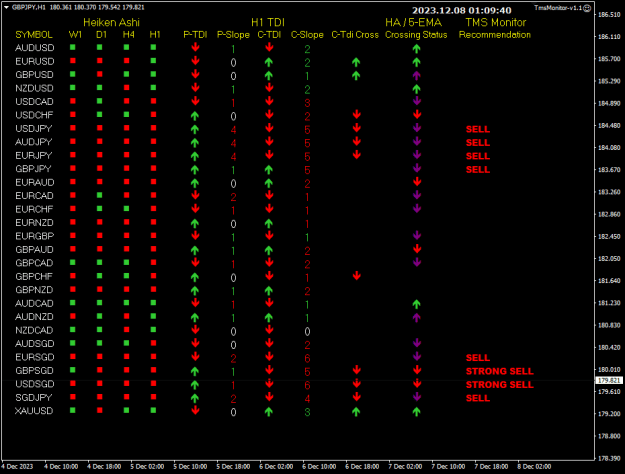Open the chart triangle menu next to GBPJPY,H1
Image resolution: width=625 pixels, height=474 pixels.
6,8
